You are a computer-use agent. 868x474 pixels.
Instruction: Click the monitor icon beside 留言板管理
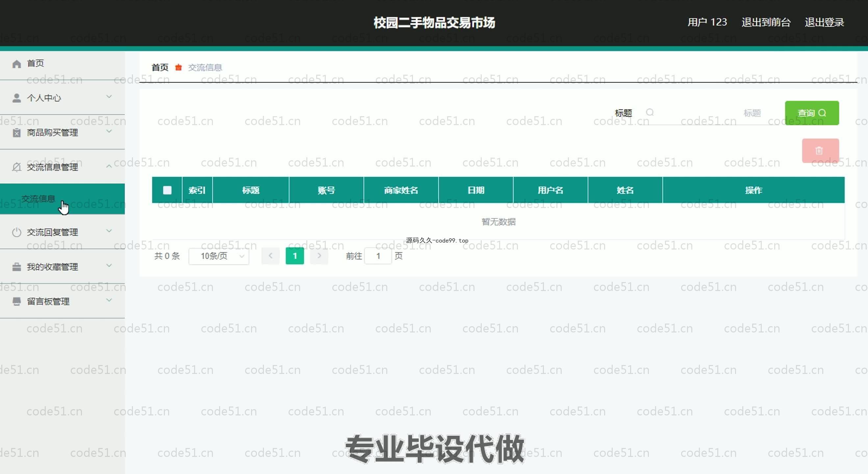(x=16, y=302)
